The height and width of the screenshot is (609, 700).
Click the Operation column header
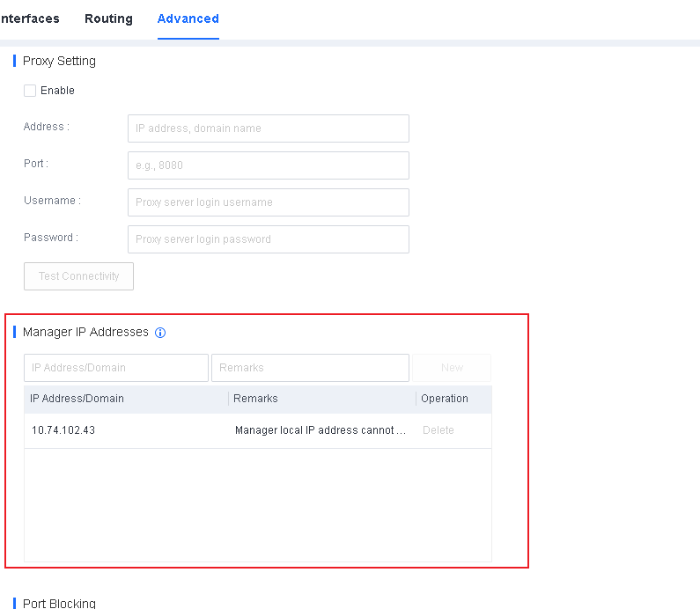pos(445,399)
